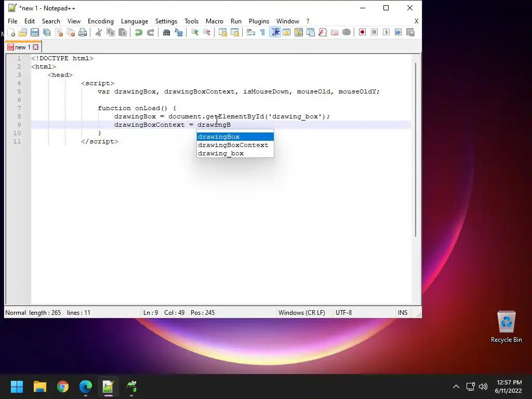
Task: Open the Run menu
Action: (236, 21)
